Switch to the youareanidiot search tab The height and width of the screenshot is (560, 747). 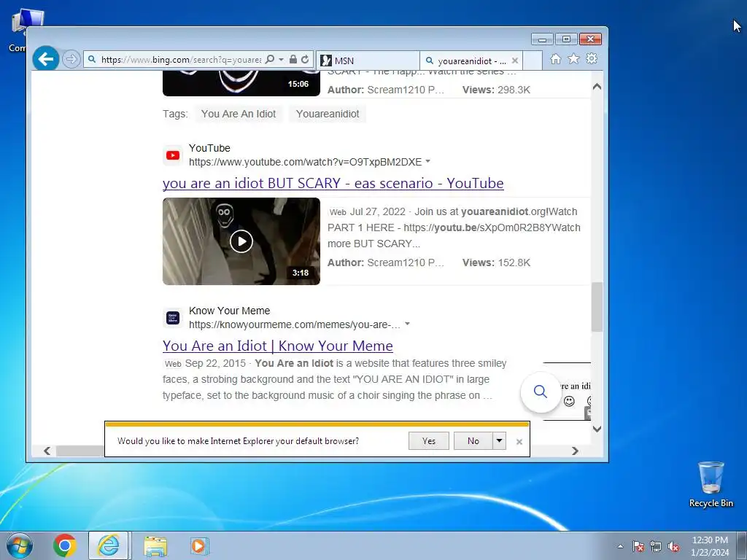click(466, 61)
